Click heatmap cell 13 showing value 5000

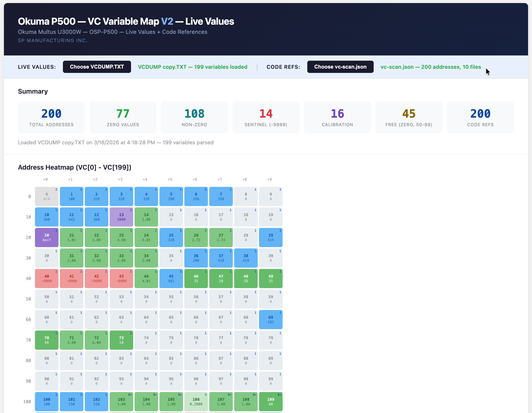121,217
